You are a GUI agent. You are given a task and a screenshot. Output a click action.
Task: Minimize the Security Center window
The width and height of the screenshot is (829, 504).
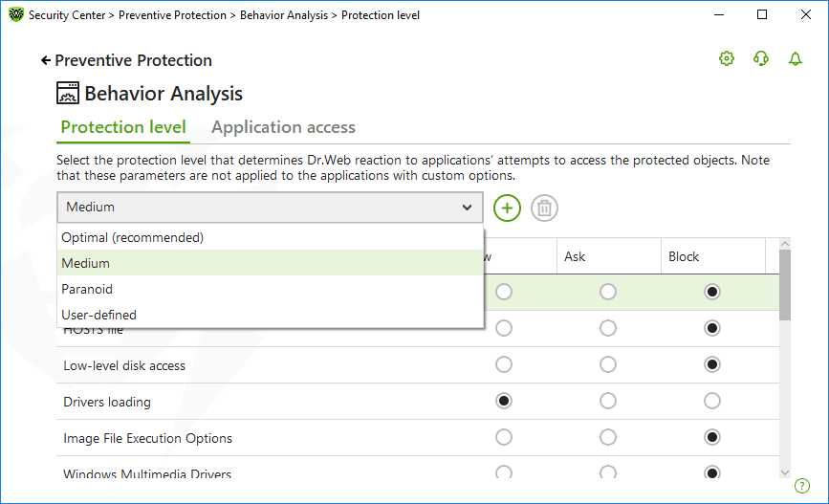click(x=719, y=14)
